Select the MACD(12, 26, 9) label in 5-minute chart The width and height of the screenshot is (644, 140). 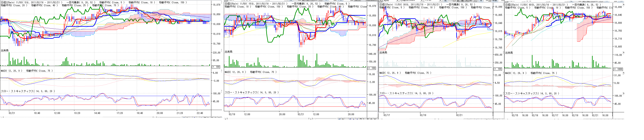[11, 71]
